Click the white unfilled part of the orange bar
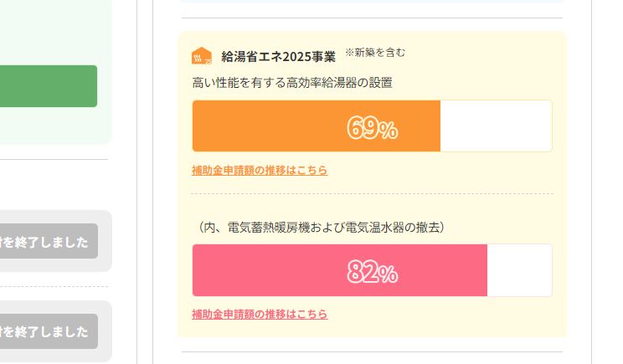Viewport: 623px width, 364px height. [496, 126]
